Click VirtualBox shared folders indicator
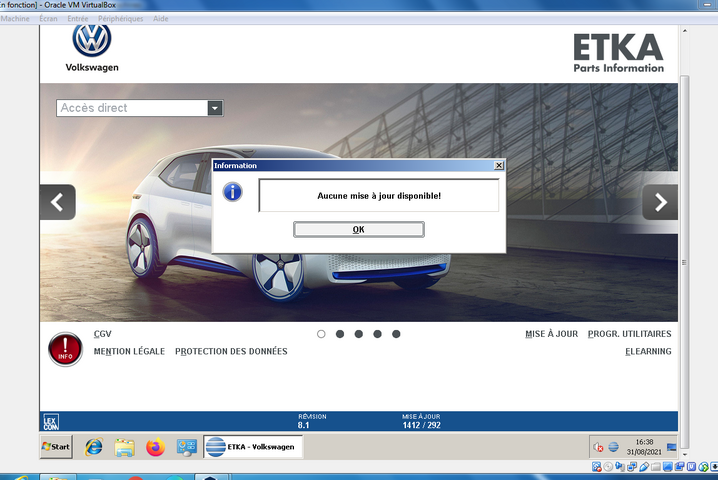The width and height of the screenshot is (718, 480). point(656,466)
